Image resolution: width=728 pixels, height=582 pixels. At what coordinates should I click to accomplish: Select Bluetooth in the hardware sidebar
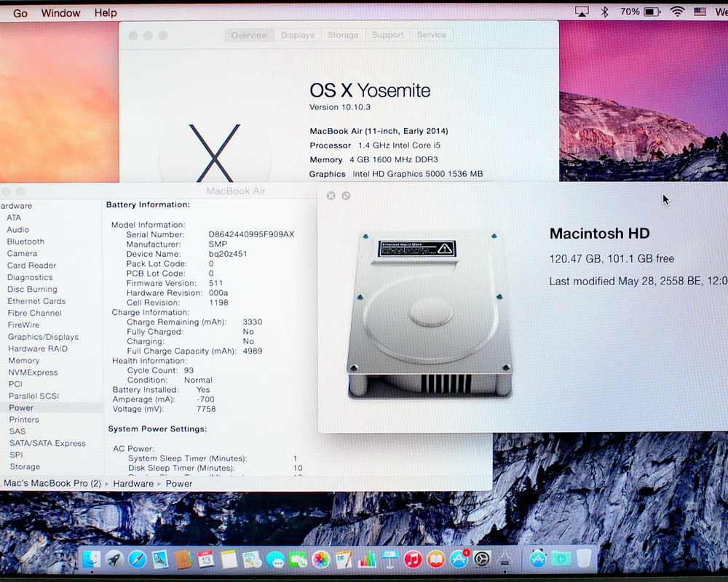[25, 242]
